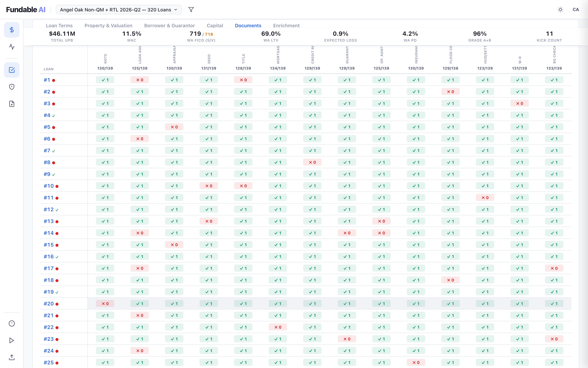This screenshot has height=368, width=588.
Task: Click missing Insurance cell for loan #25
Action: pos(416,362)
